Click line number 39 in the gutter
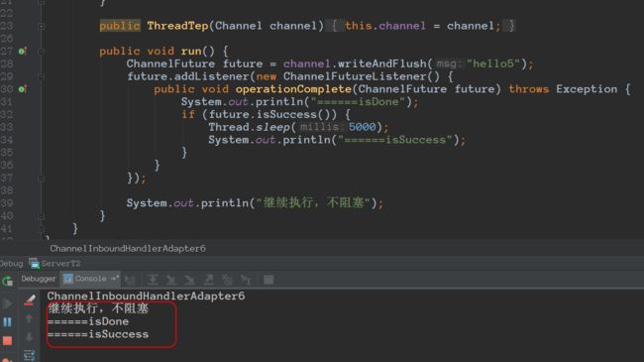The width and height of the screenshot is (644, 362). point(7,203)
